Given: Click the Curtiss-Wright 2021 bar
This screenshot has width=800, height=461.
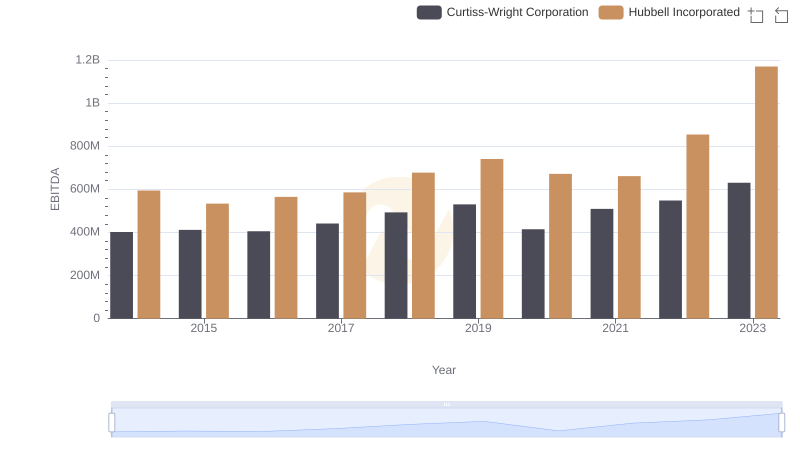Looking at the screenshot, I should [602, 263].
